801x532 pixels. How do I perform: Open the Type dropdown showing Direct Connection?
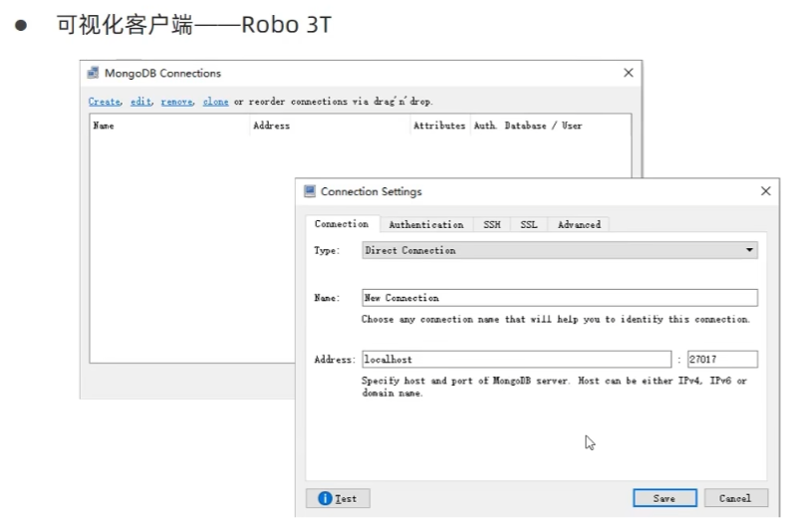click(560, 250)
